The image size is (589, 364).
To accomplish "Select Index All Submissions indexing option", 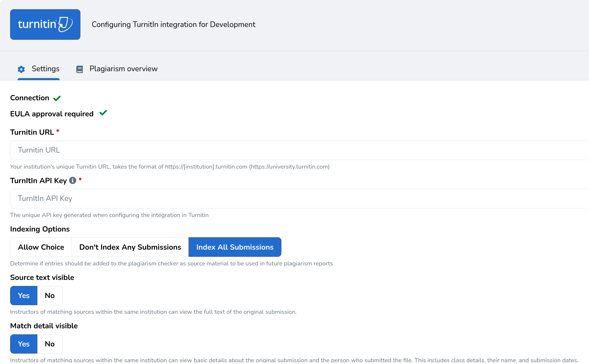I will pyautogui.click(x=234, y=247).
